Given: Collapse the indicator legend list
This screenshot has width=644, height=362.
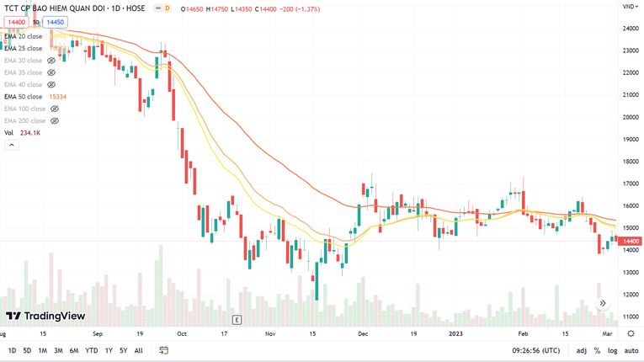Looking at the screenshot, I should (x=12, y=146).
